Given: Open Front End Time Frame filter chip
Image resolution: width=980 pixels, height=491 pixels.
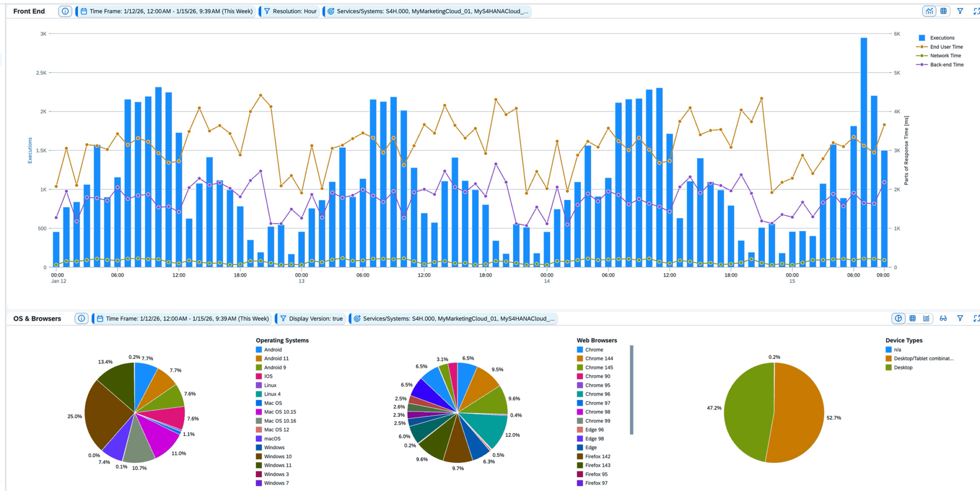Looking at the screenshot, I should (167, 11).
